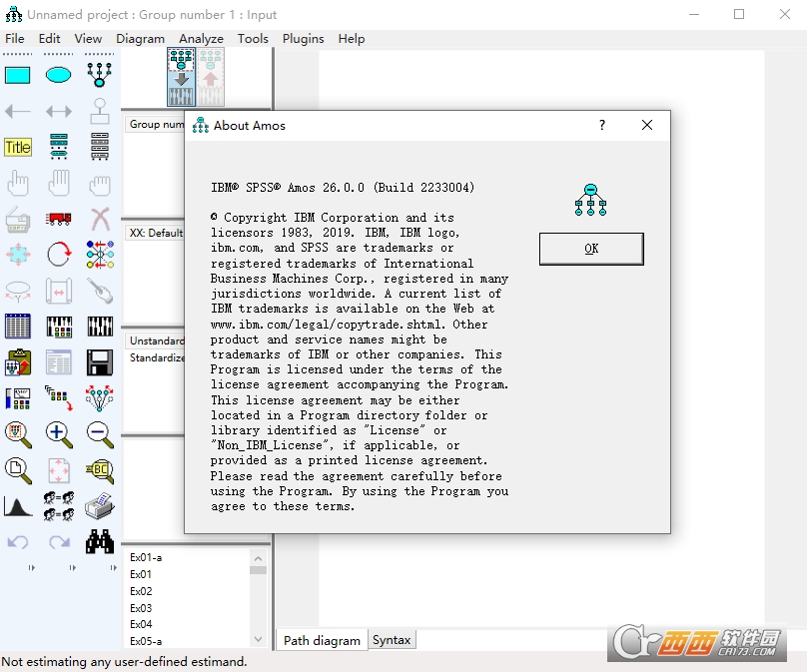
Task: Run calculate estimates abacus icon
Action: pyautogui.click(x=100, y=327)
